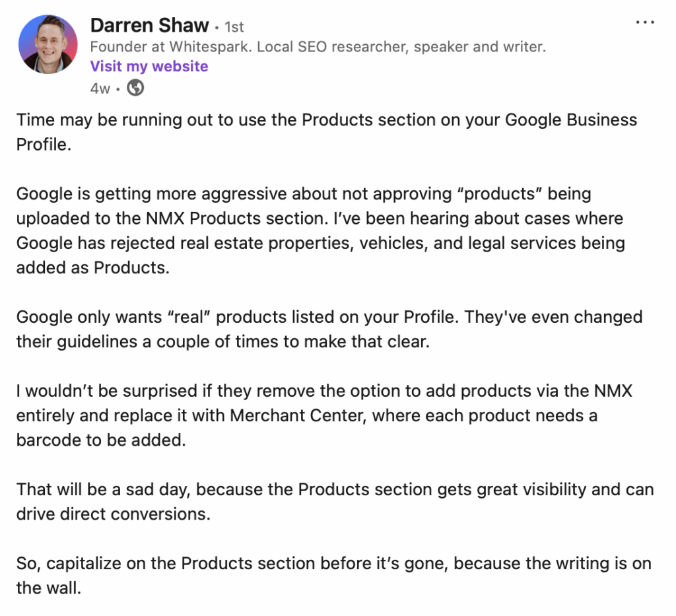Open Darren Shaw's profile photo

click(x=47, y=44)
